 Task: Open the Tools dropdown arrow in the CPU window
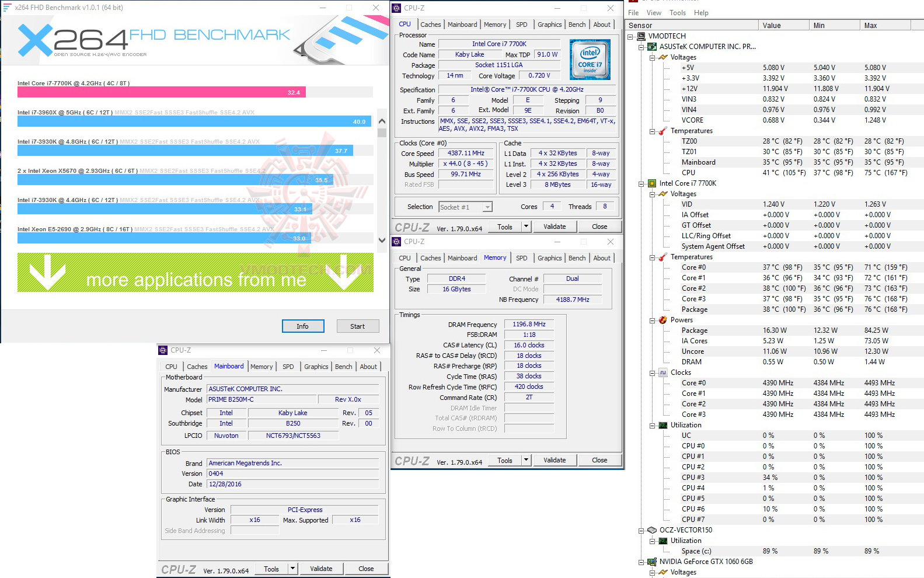tap(526, 227)
